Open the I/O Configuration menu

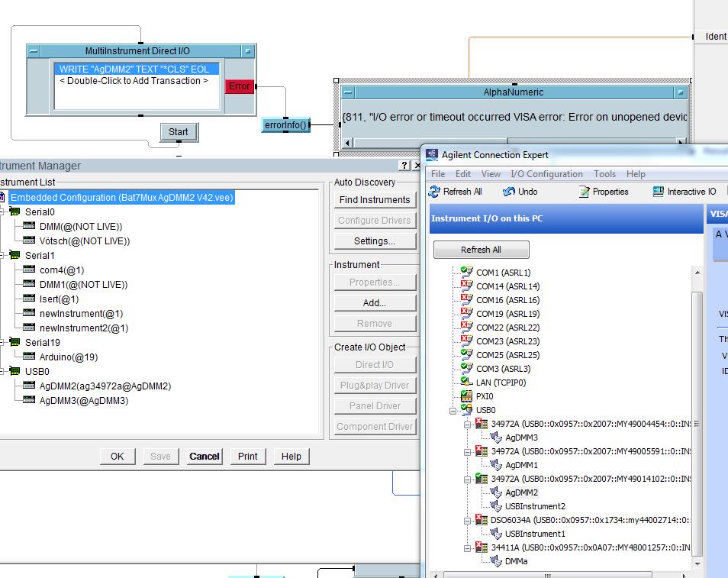pyautogui.click(x=546, y=174)
